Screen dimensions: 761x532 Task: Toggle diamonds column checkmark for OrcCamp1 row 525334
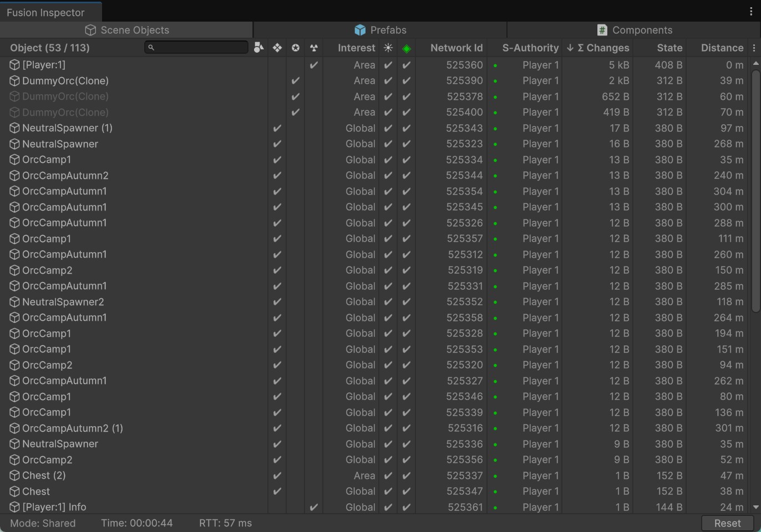(x=277, y=160)
